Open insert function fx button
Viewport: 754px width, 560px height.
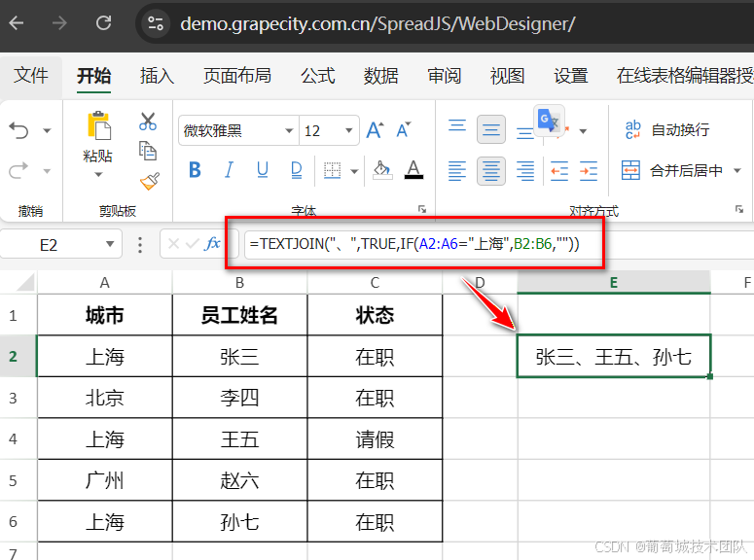(x=212, y=244)
